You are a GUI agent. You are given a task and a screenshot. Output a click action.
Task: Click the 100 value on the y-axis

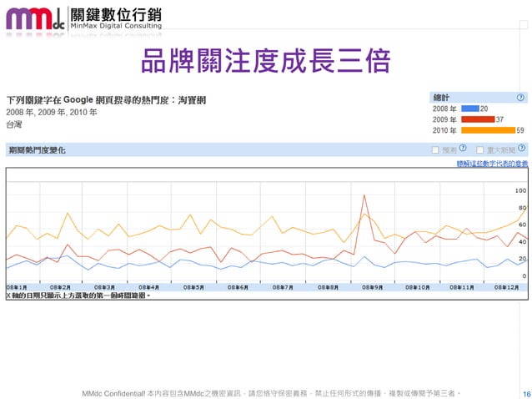click(520, 191)
